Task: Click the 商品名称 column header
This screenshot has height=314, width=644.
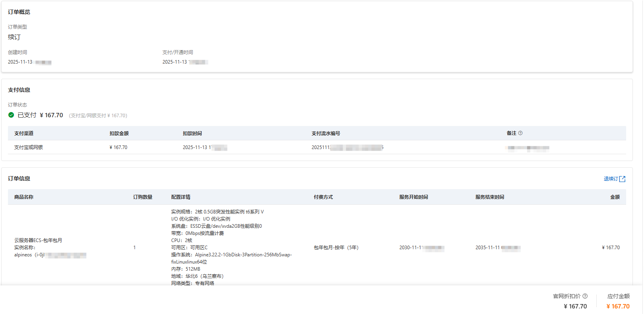Action: [24, 197]
